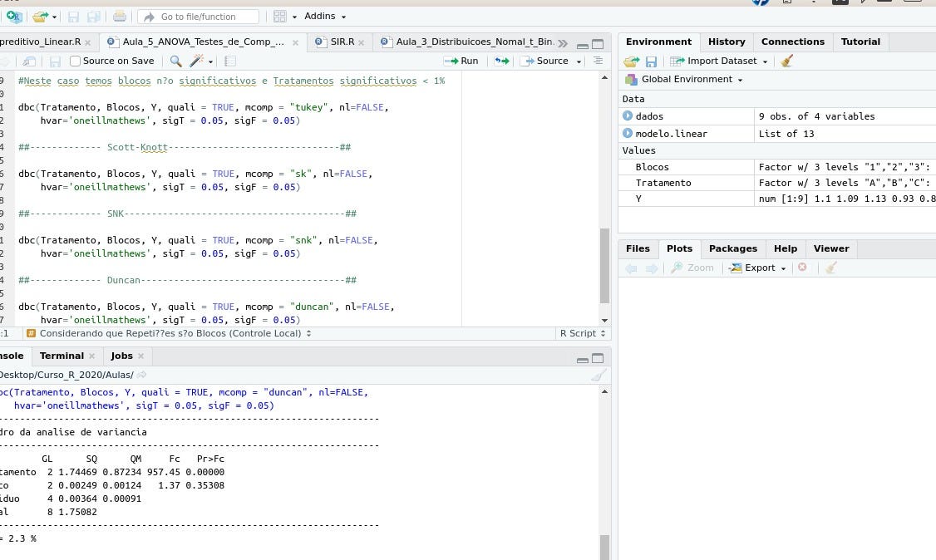
Task: Switch to the History tab
Action: 726,42
